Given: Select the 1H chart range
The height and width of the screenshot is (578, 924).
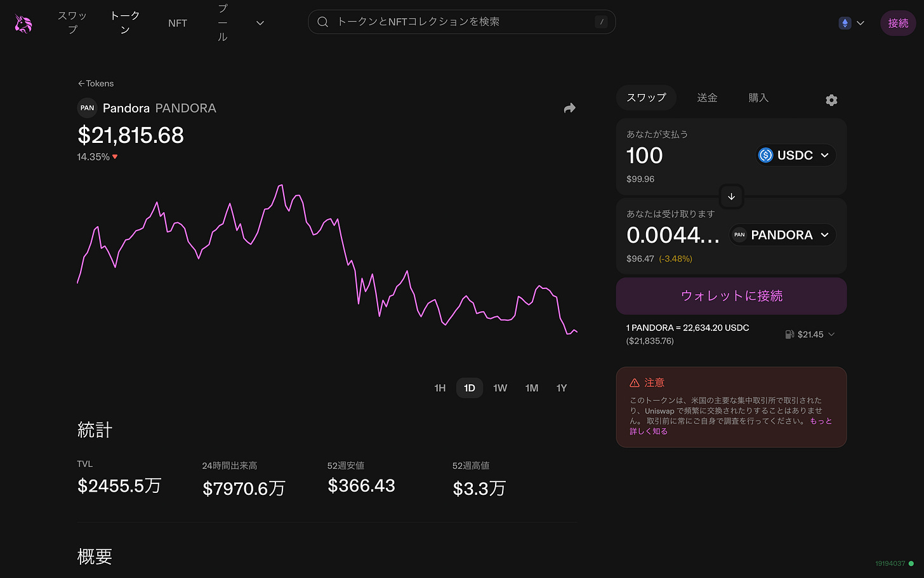Looking at the screenshot, I should [x=440, y=388].
